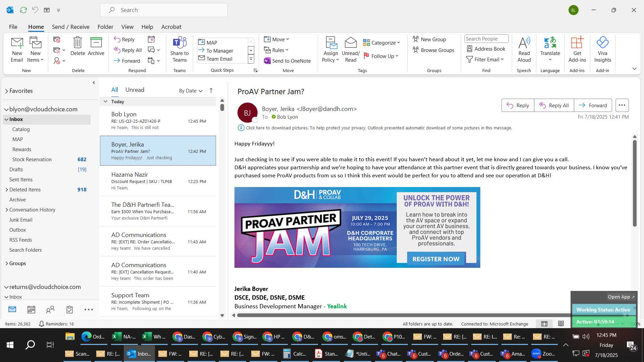Viewport: 644px width, 362px height.
Task: Expand Conversation History folder
Action: 6,210
